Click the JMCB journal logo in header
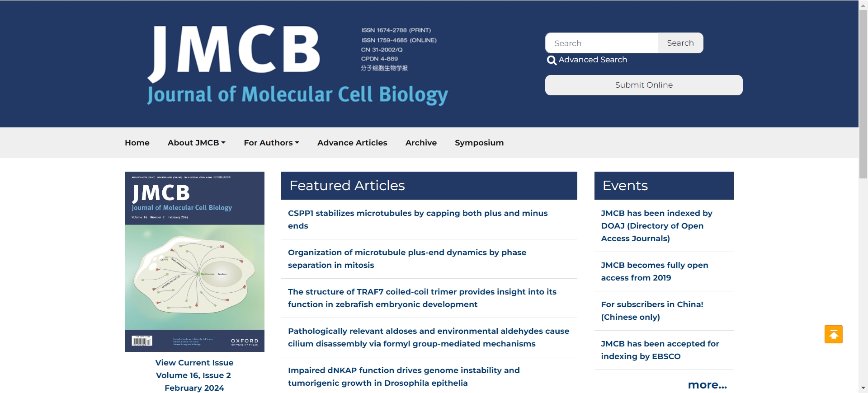The width and height of the screenshot is (868, 393). point(297,65)
